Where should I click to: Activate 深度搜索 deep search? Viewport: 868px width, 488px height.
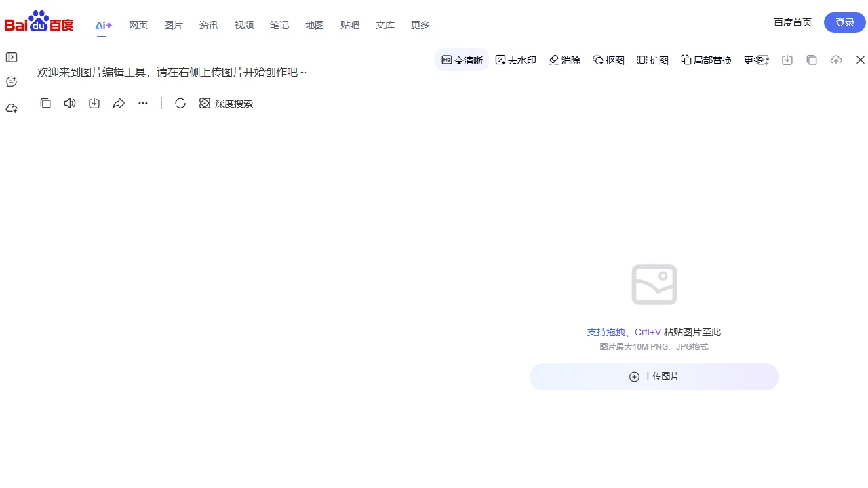[226, 103]
